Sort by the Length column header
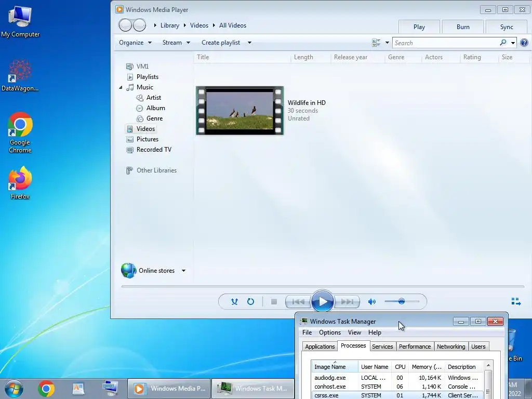This screenshot has height=399, width=532. click(311, 57)
